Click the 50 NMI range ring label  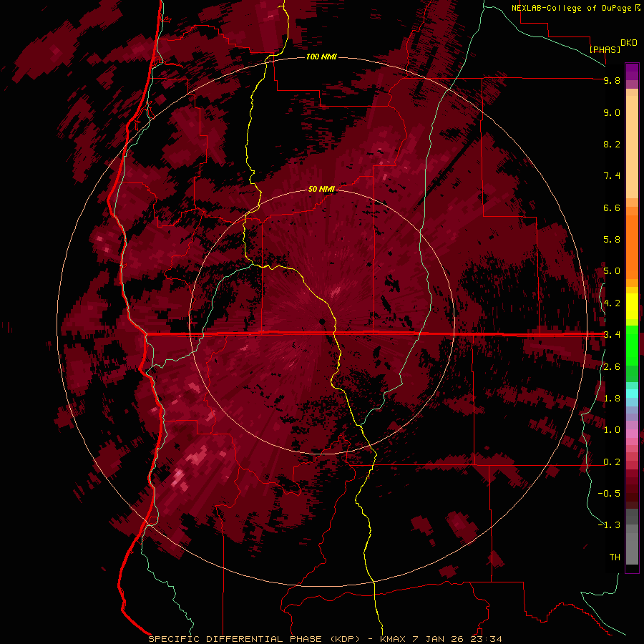click(x=321, y=189)
